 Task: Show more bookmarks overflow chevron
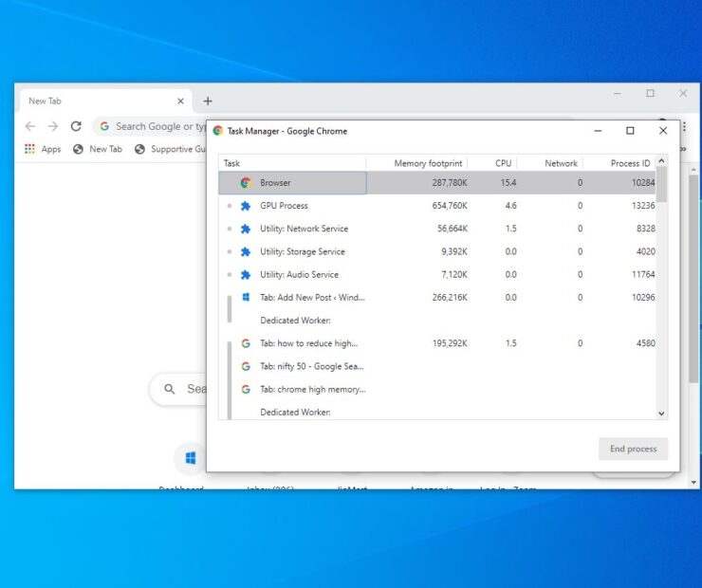[683, 149]
